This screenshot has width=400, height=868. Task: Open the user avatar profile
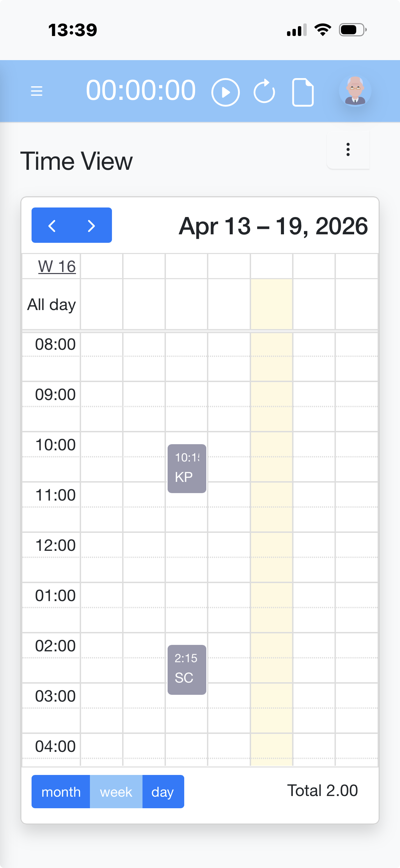355,91
